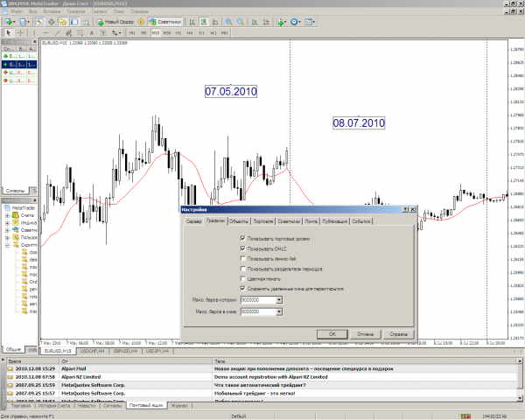The width and height of the screenshot is (525, 420).
Task: Expand the Индикаторы node in Navigator
Action: pyautogui.click(x=7, y=223)
